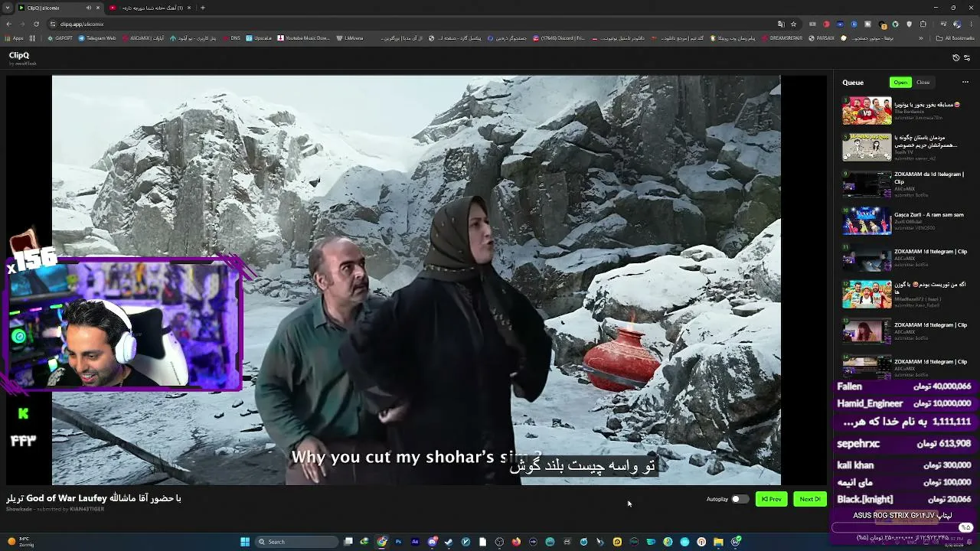Reload the current page
This screenshot has width=980, height=551.
coord(36,24)
